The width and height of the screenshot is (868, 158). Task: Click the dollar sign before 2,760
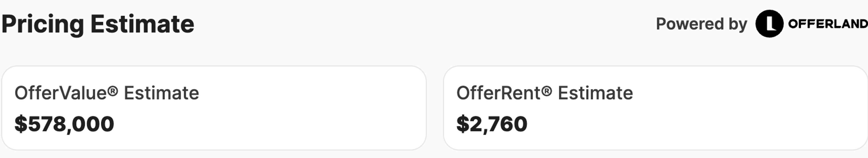click(x=463, y=124)
